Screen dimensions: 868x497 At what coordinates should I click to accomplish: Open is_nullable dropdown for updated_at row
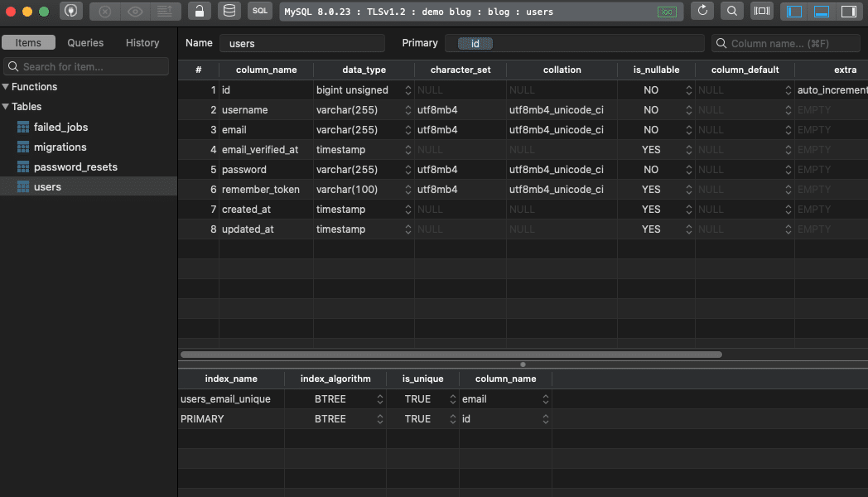[688, 229]
